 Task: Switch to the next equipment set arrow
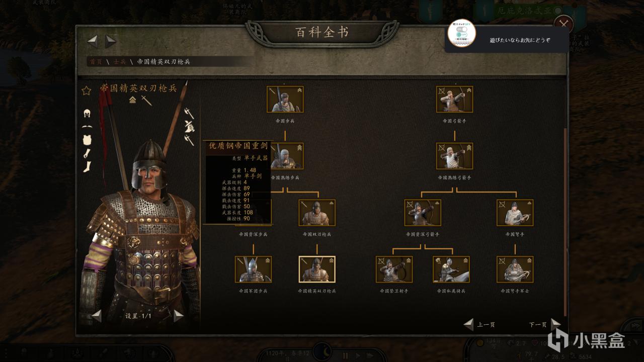tap(179, 316)
